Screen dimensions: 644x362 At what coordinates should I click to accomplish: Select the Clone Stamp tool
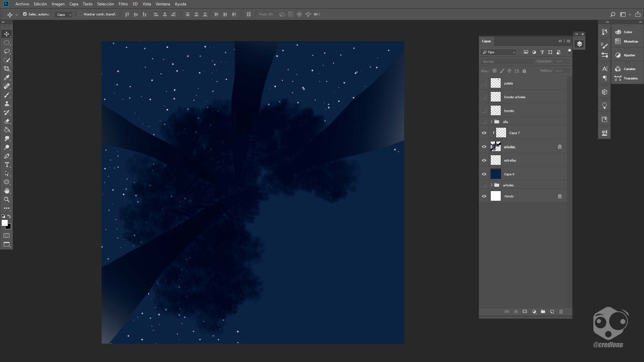(7, 104)
